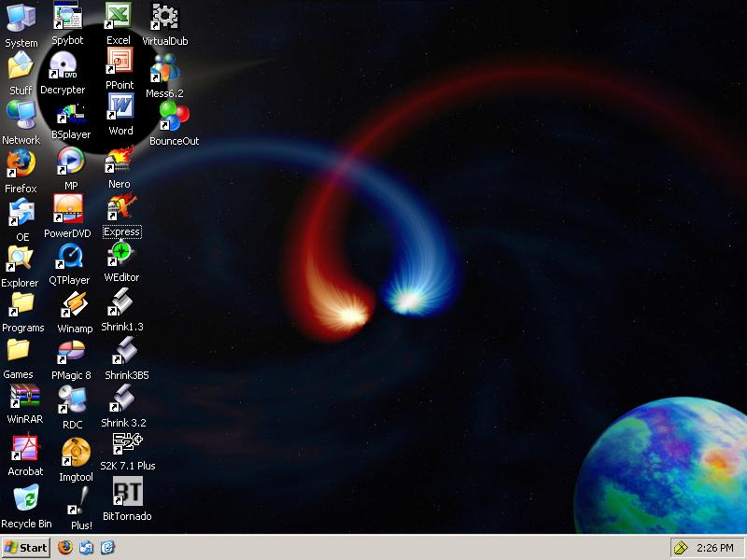The image size is (747, 560).
Task: Click the DVD Decrypter shortcut
Action: pos(63,65)
